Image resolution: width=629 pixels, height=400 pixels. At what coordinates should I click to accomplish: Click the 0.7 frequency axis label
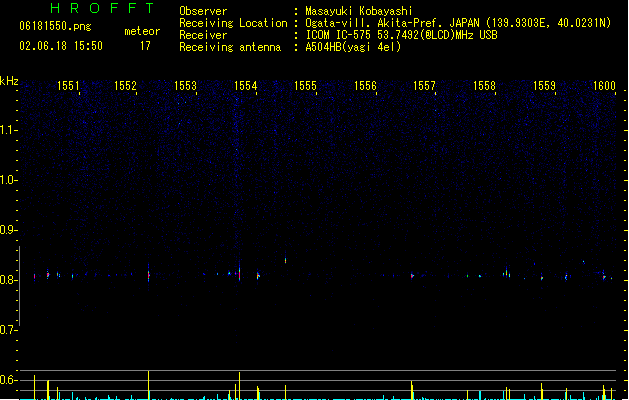7,330
